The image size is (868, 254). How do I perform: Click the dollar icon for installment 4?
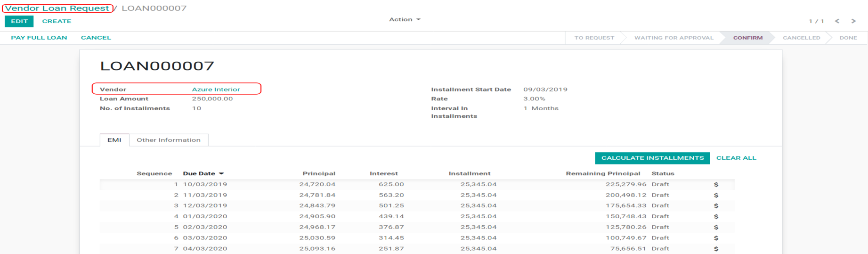click(716, 216)
